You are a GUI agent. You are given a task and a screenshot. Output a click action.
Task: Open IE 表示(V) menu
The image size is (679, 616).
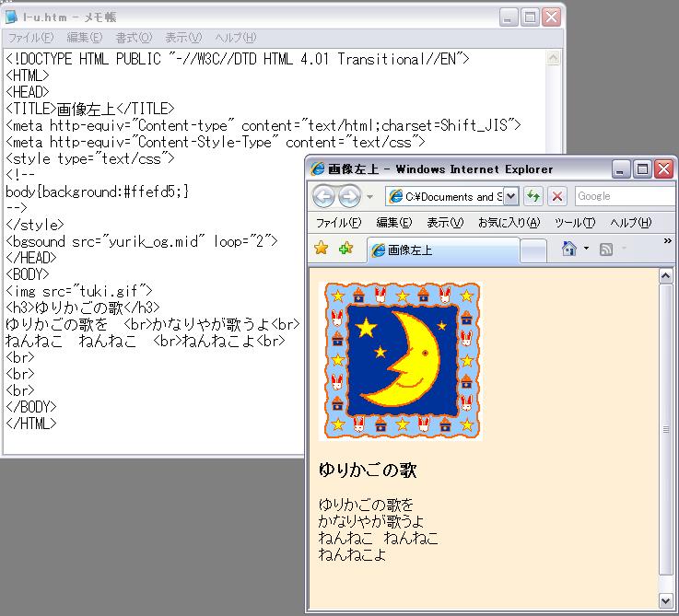pyautogui.click(x=445, y=223)
